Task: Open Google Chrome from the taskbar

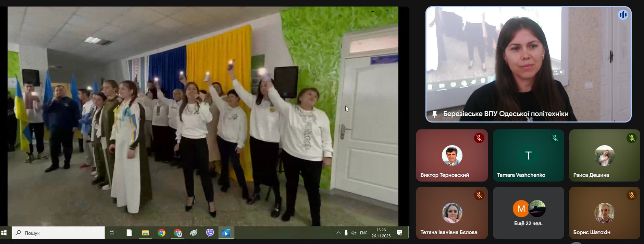Action: coord(161,233)
